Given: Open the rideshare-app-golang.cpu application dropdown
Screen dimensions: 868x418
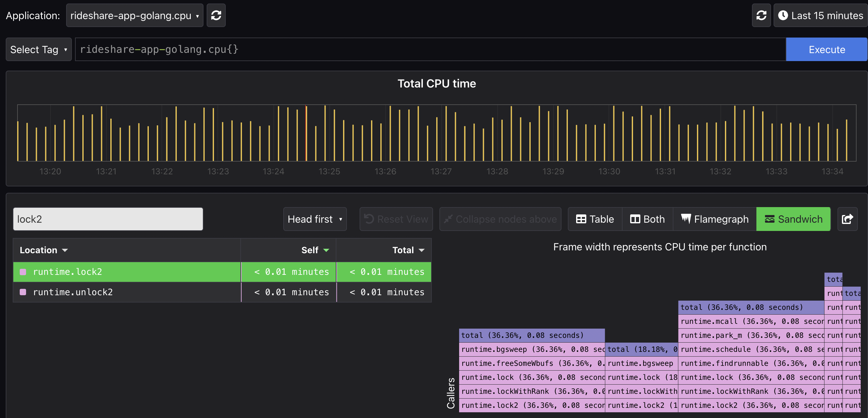Looking at the screenshot, I should (134, 15).
